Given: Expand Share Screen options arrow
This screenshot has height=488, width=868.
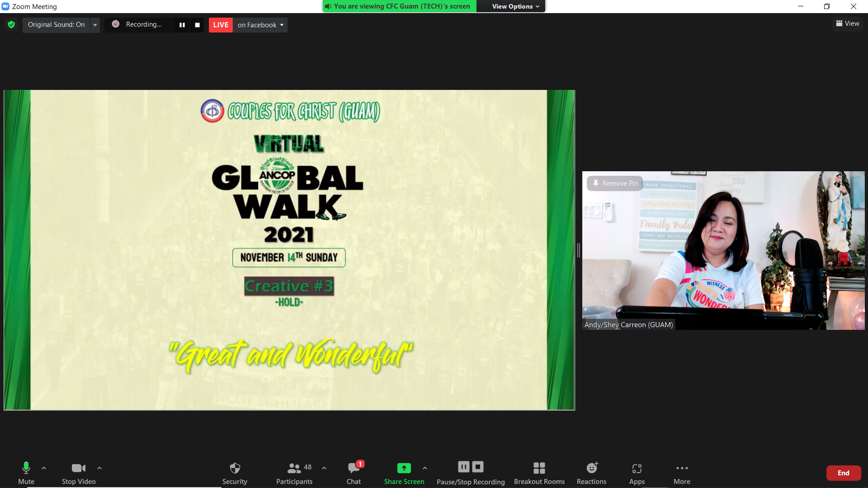Looking at the screenshot, I should (x=425, y=468).
